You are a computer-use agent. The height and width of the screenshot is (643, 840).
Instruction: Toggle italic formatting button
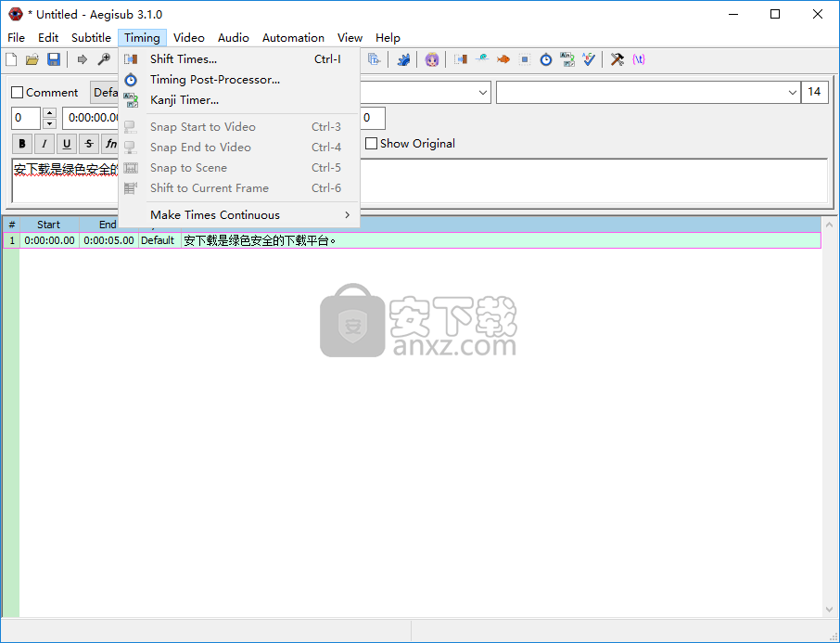click(x=44, y=144)
